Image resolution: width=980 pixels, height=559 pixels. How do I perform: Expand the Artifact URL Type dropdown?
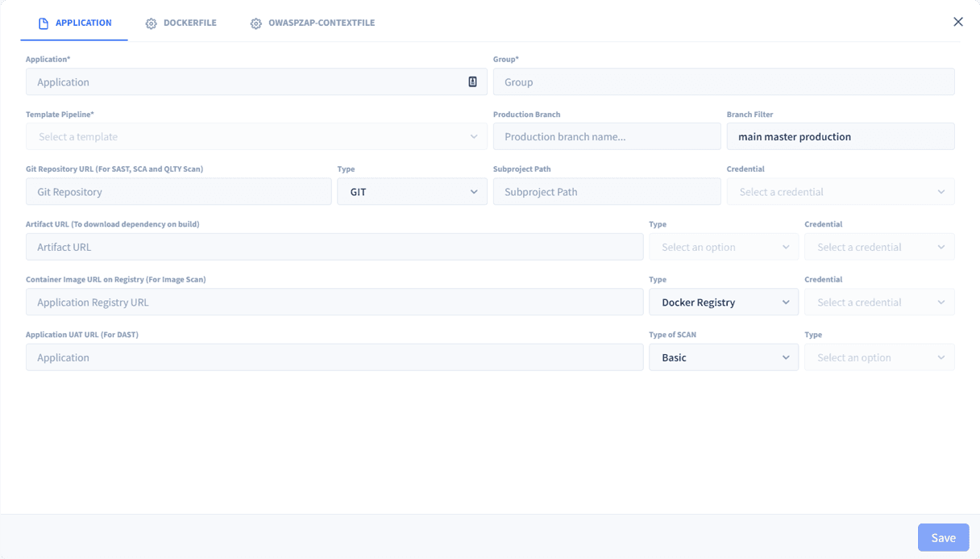click(723, 247)
